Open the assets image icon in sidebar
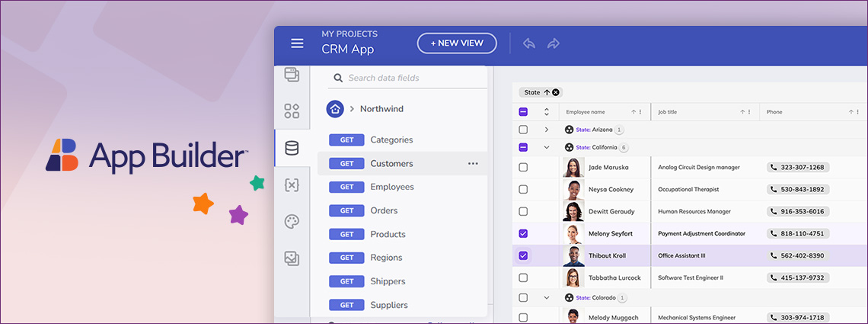 pyautogui.click(x=292, y=258)
